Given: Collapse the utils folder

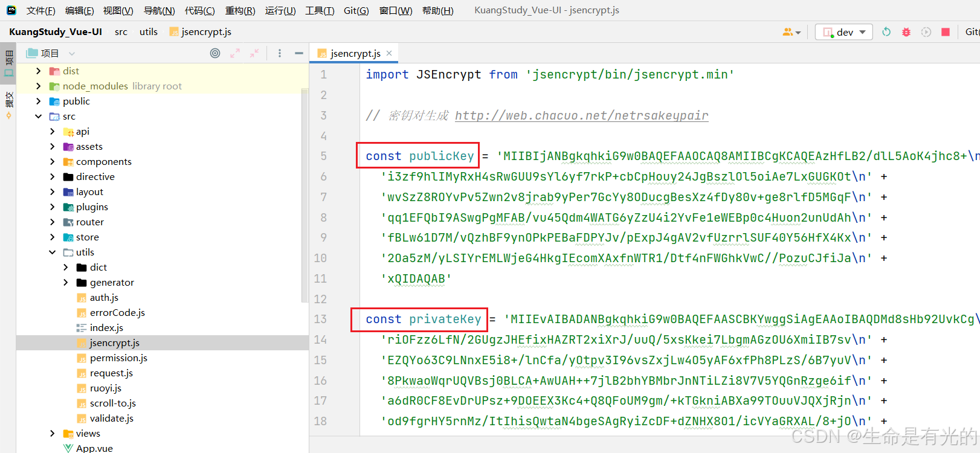Looking at the screenshot, I should point(53,252).
